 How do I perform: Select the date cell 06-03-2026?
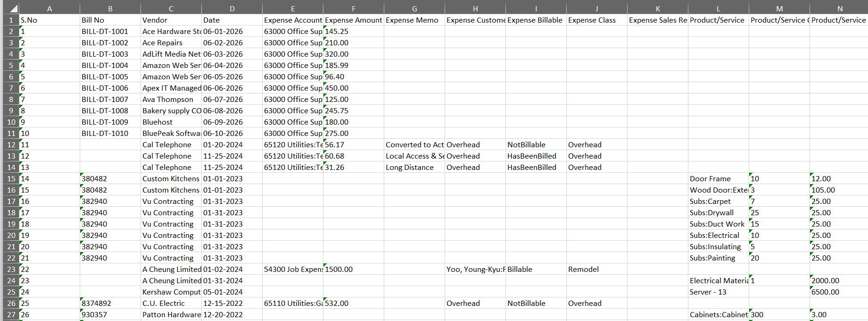pos(232,54)
